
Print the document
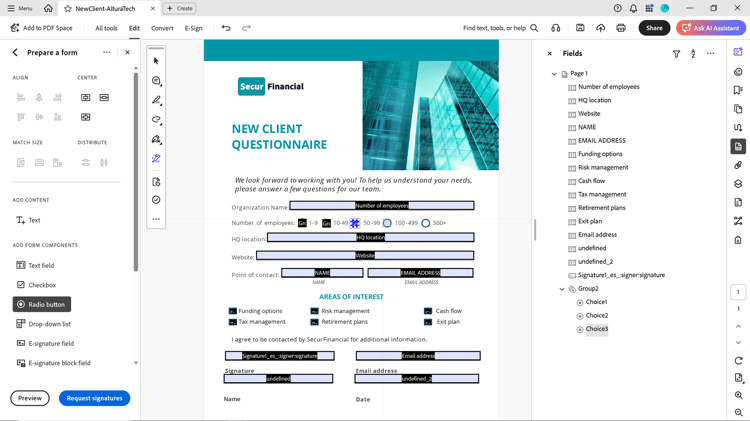coord(621,28)
